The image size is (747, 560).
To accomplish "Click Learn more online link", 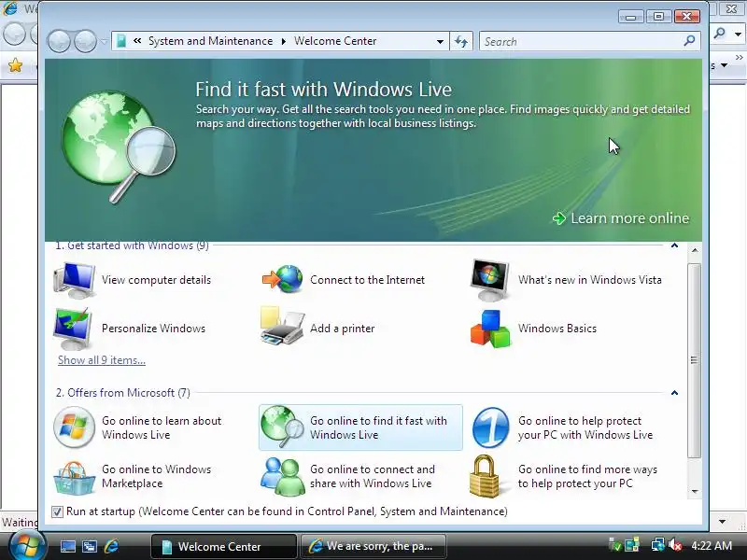I will point(621,218).
